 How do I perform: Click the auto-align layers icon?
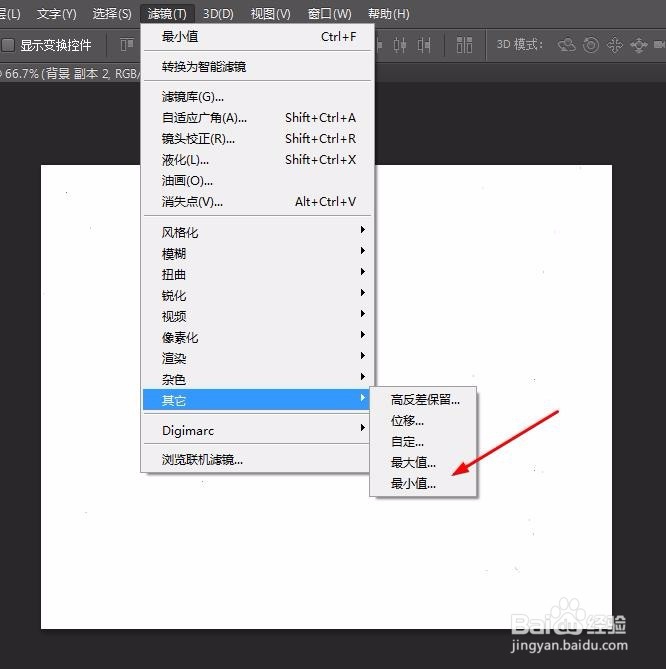coord(464,45)
